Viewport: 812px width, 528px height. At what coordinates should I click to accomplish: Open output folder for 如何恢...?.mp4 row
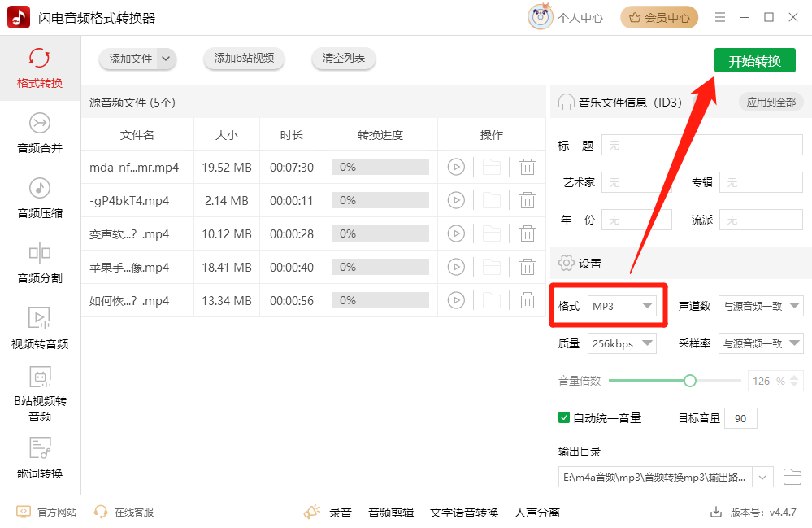(x=492, y=300)
